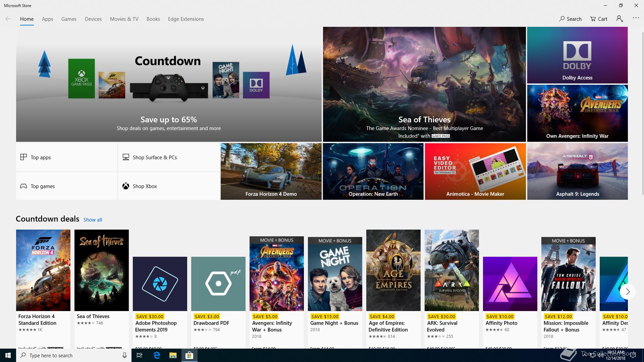This screenshot has height=362, width=644.
Task: Click the Microsoft Store taskbar icon
Action: (189, 355)
